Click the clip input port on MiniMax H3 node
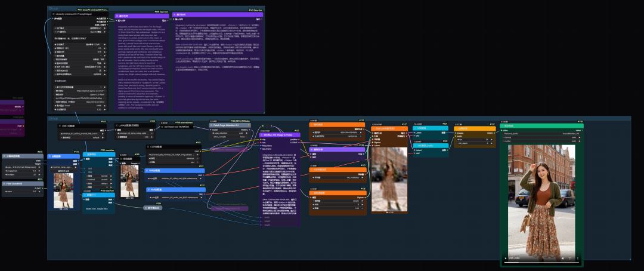The width and height of the screenshot is (644, 271). tap(261, 139)
